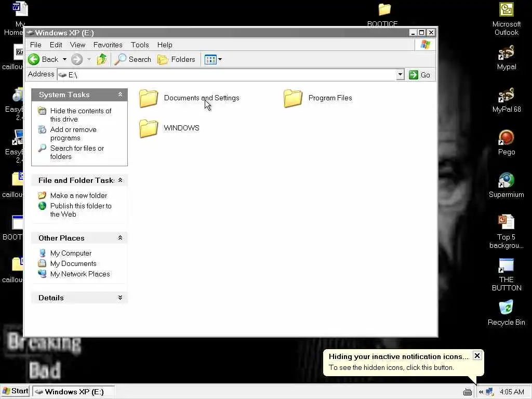Toggle the Folders pane in the toolbar
532x399 pixels.
click(x=177, y=59)
